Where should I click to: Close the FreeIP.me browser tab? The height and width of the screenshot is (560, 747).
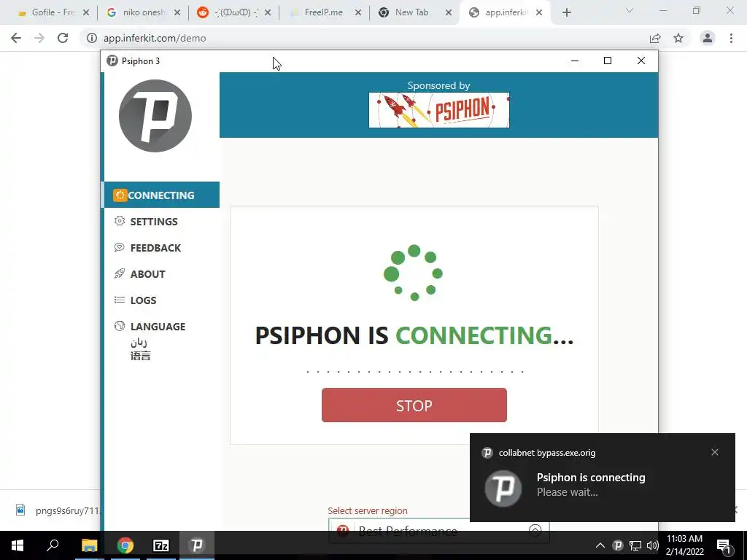[x=357, y=13]
